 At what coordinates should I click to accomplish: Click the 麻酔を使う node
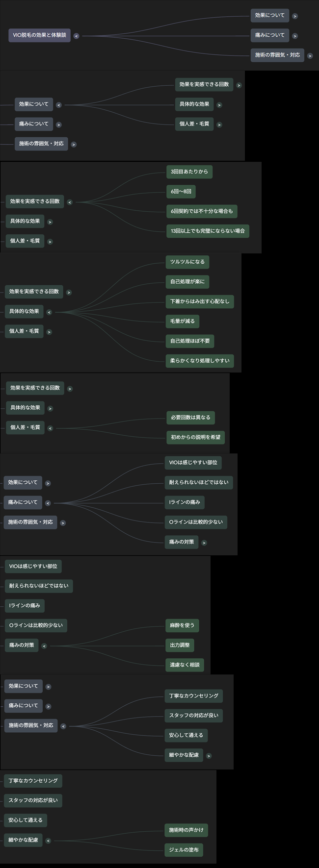182,625
